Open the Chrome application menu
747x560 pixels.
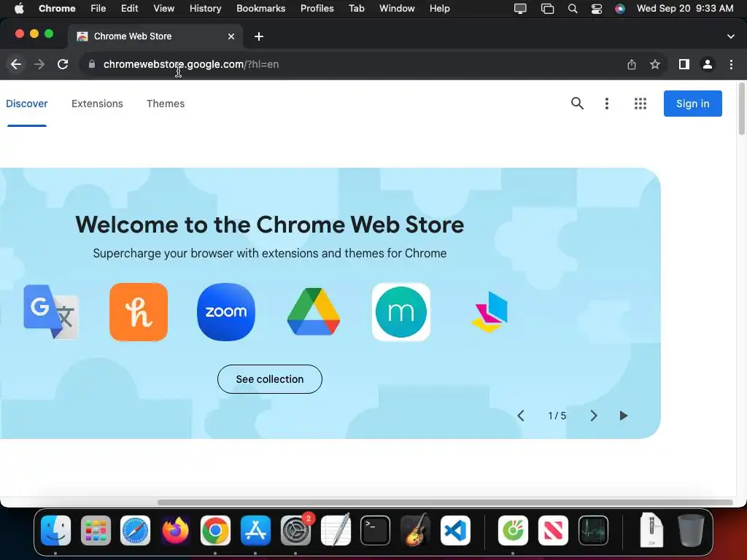[57, 8]
